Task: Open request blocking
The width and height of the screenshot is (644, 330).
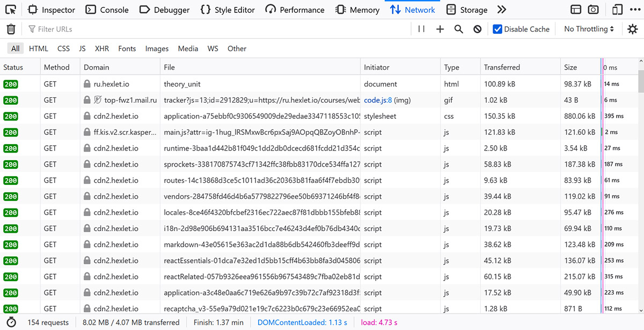Action: pyautogui.click(x=478, y=29)
